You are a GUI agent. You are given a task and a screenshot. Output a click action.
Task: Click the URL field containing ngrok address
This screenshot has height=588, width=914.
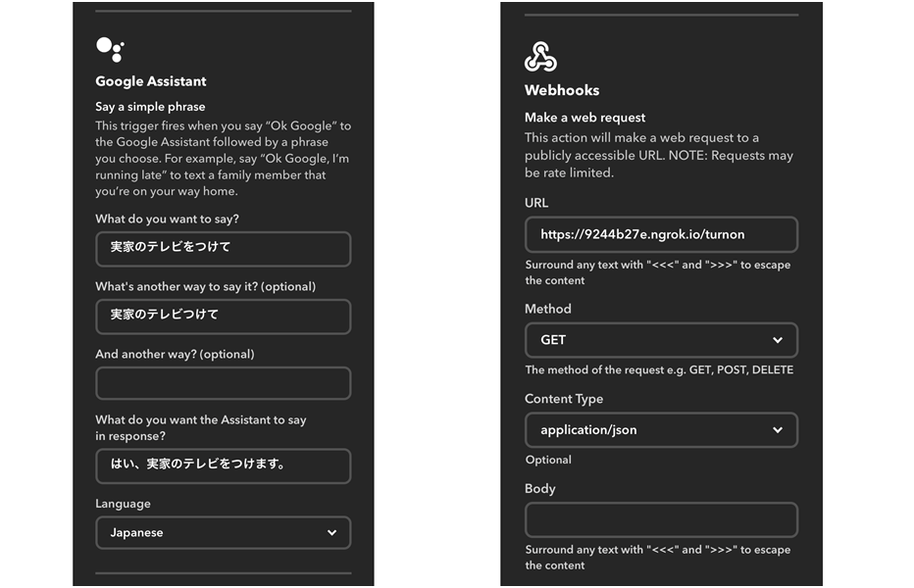click(661, 234)
